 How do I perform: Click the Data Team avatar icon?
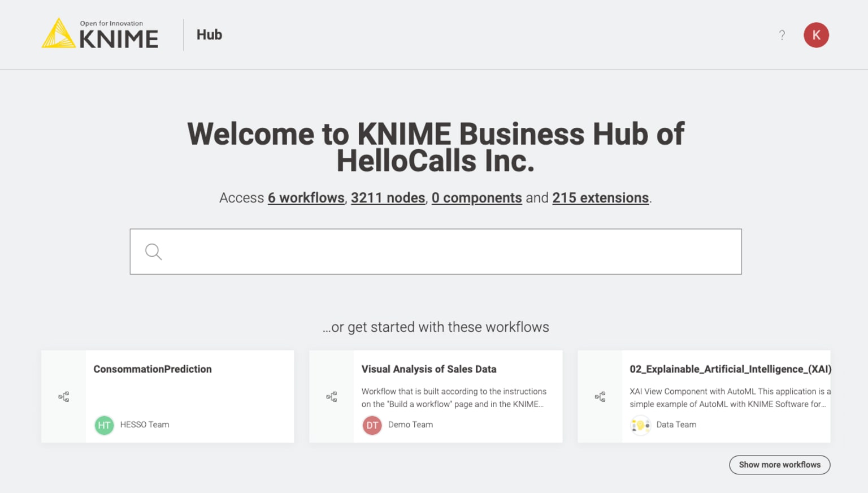tap(640, 425)
